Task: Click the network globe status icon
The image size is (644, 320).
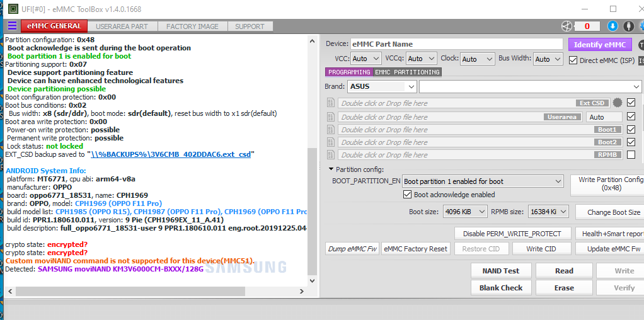Action: (566, 26)
